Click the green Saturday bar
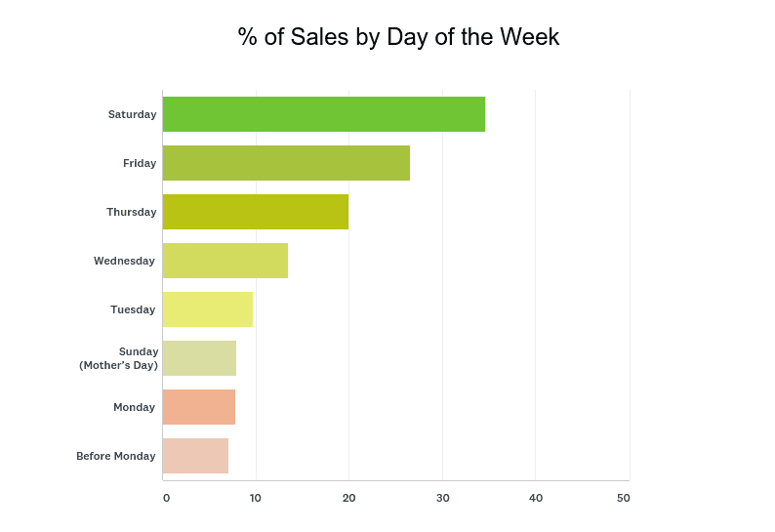Image resolution: width=775 pixels, height=532 pixels. pos(323,114)
